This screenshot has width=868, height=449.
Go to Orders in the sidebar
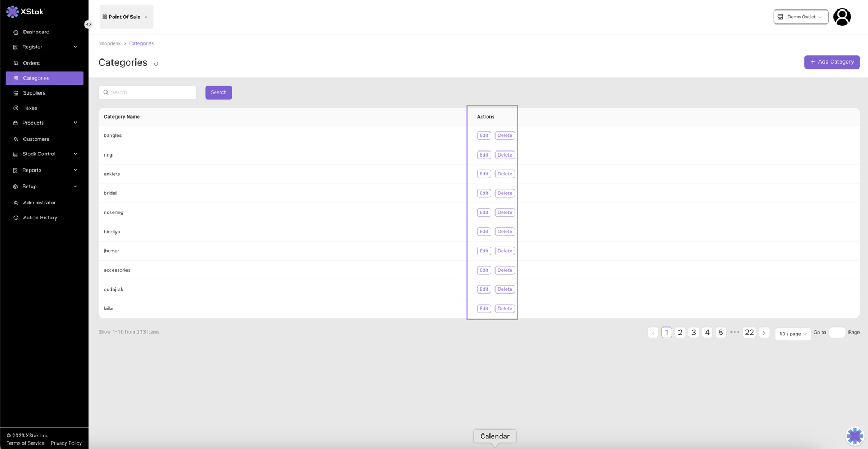[x=31, y=63]
